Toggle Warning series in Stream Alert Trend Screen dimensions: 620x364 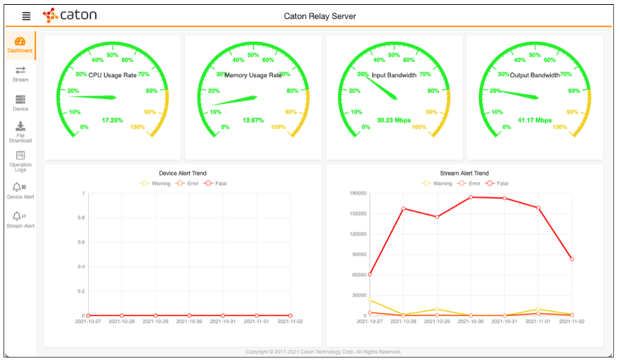click(438, 183)
